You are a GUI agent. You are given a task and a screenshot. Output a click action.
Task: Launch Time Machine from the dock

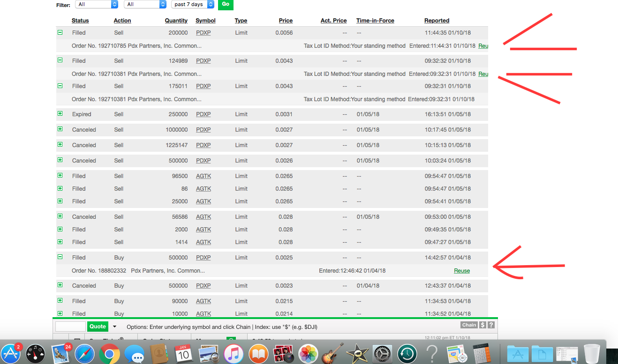pyautogui.click(x=407, y=354)
